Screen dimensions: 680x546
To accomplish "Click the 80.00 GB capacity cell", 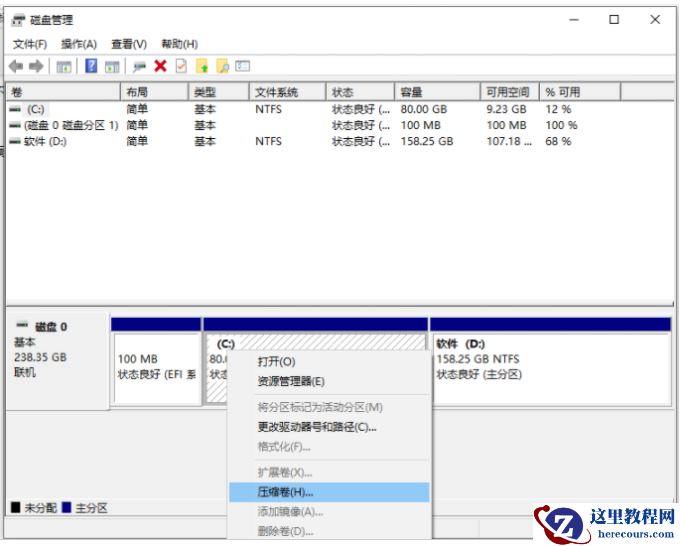I will pyautogui.click(x=424, y=109).
